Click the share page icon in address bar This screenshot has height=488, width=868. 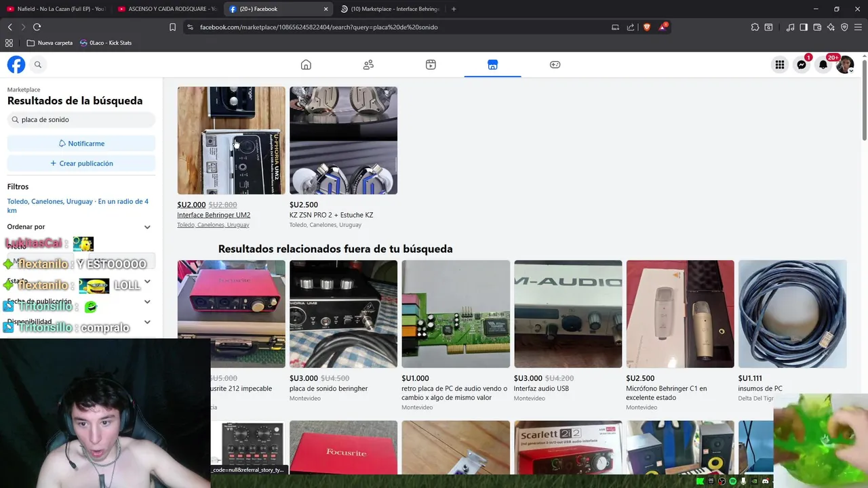point(631,27)
